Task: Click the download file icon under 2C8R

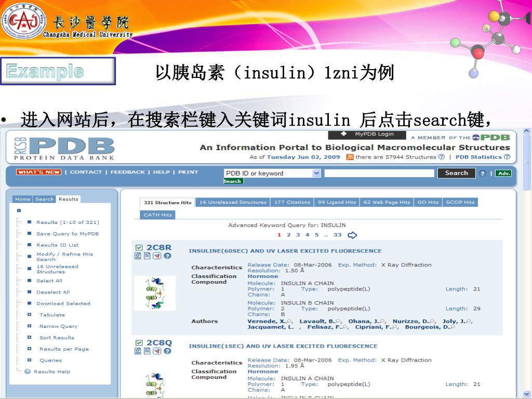Action: tap(138, 256)
